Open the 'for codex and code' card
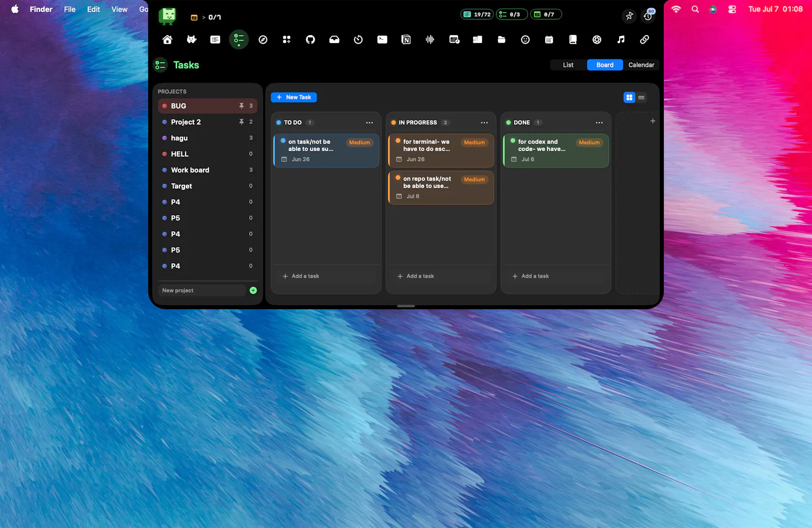812x528 pixels. [556, 151]
